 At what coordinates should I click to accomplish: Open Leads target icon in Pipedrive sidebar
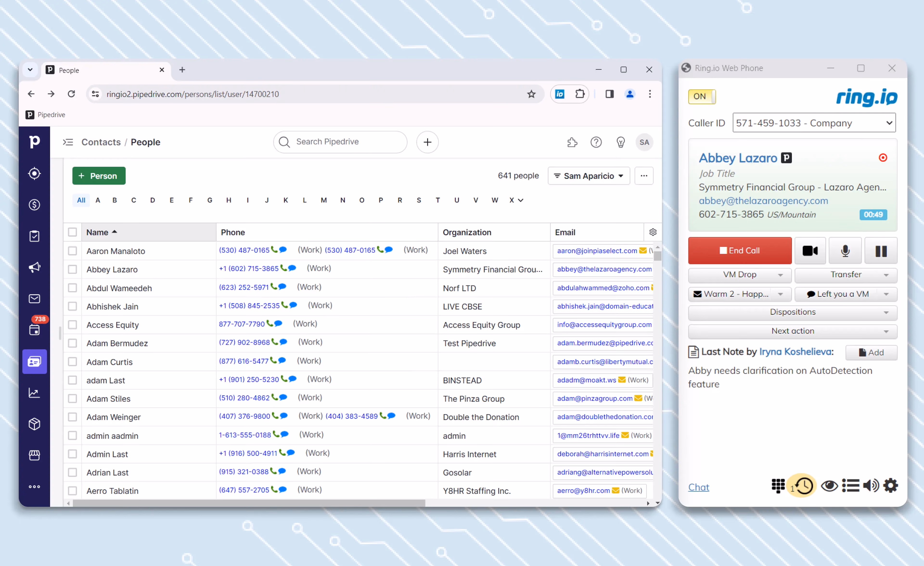[x=34, y=173]
